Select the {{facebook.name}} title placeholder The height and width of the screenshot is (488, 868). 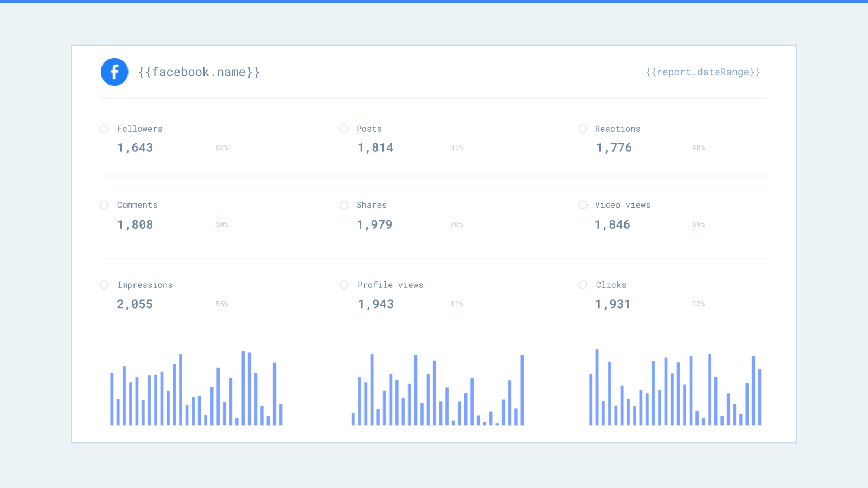[199, 72]
